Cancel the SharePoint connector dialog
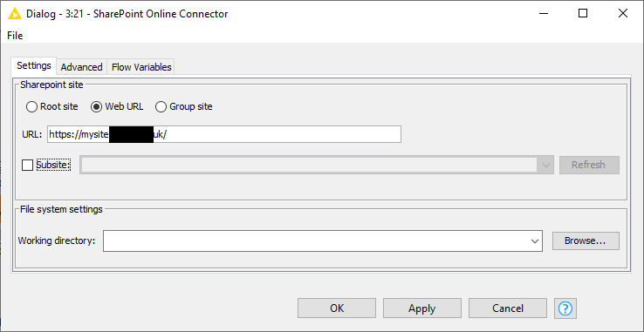The image size is (644, 332). point(508,308)
